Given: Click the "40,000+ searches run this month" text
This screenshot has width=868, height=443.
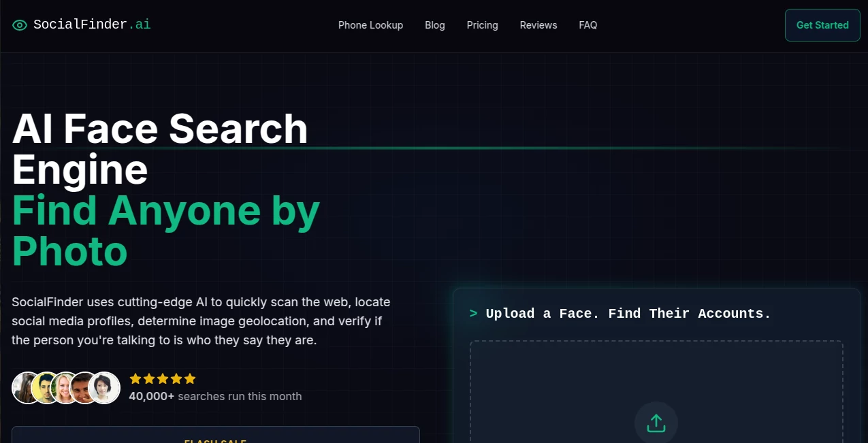Looking at the screenshot, I should [x=215, y=396].
